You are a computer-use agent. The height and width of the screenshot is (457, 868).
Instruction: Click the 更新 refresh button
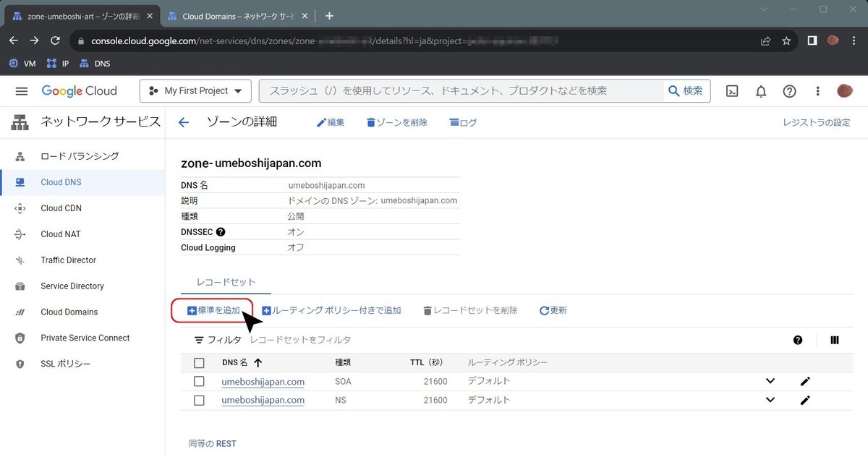[553, 310]
